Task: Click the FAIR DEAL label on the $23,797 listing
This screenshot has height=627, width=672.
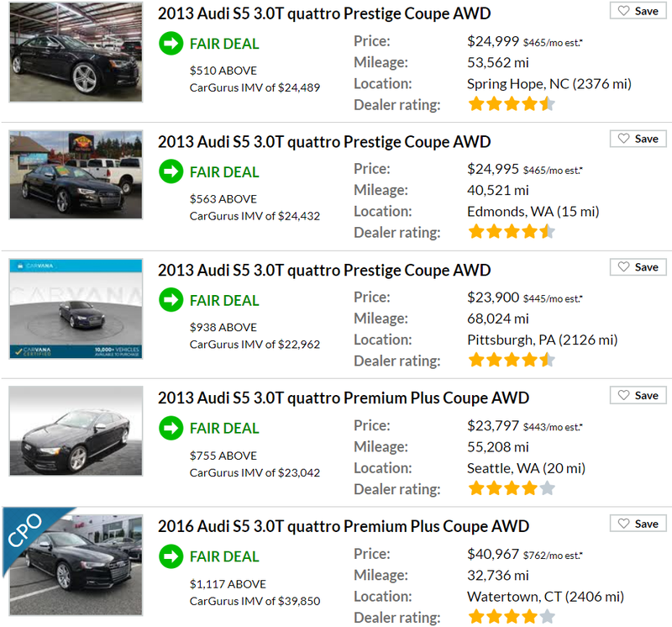Action: [224, 428]
